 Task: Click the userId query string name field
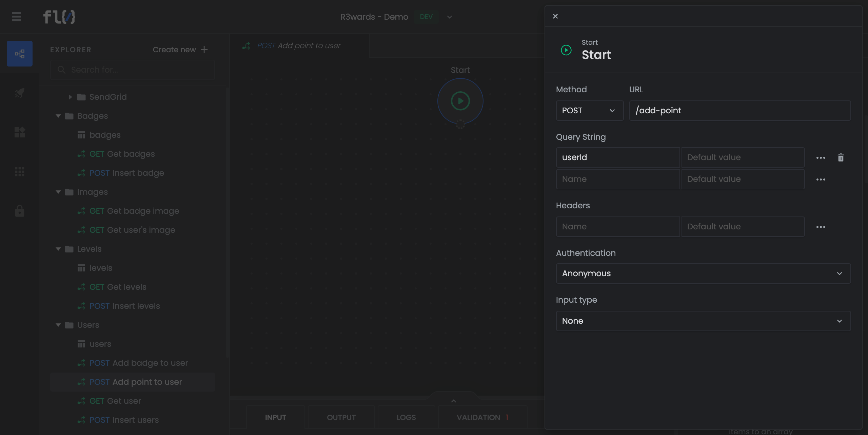click(x=618, y=157)
